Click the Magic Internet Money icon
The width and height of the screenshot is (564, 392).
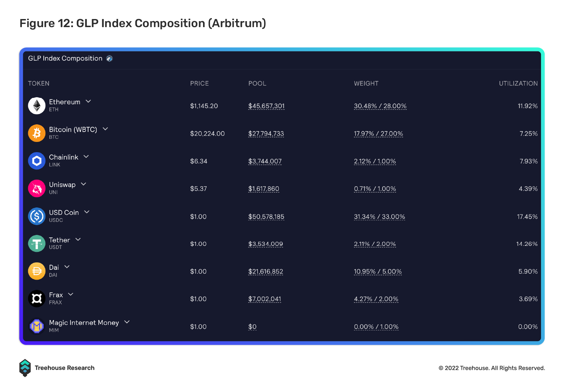coord(37,326)
